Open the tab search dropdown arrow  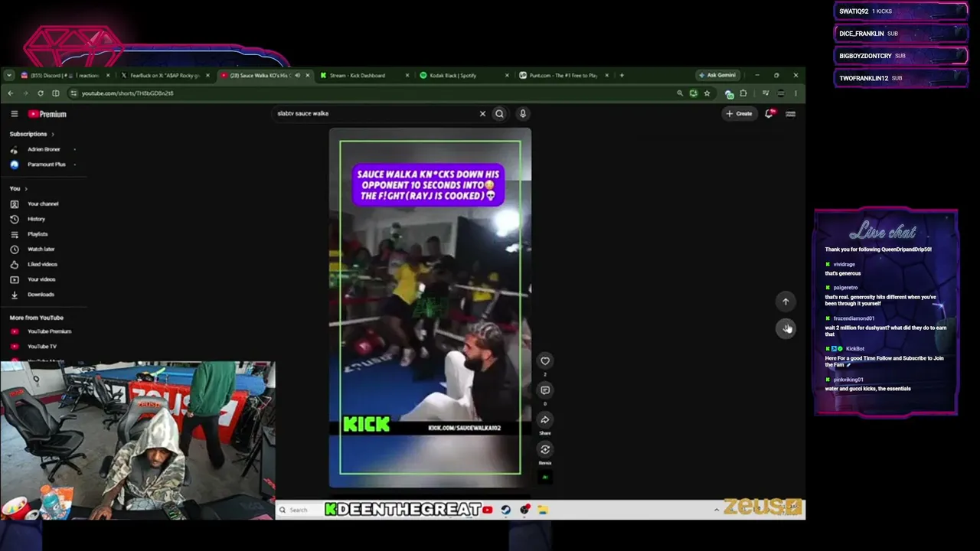pyautogui.click(x=8, y=76)
